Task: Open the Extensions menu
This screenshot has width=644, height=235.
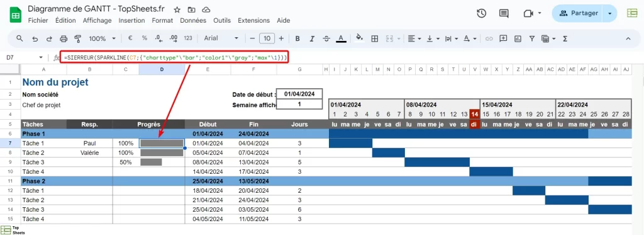Action: [x=253, y=20]
